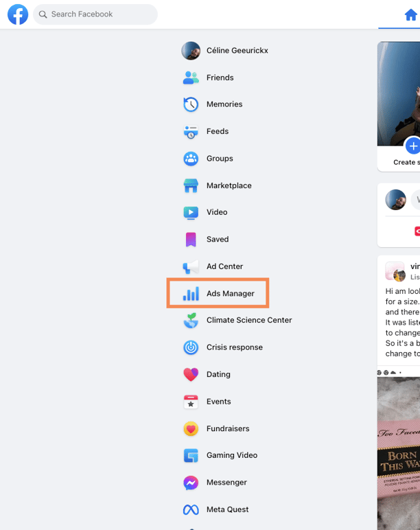Click the Friends icon in sidebar
This screenshot has width=420, height=530.
click(x=191, y=78)
